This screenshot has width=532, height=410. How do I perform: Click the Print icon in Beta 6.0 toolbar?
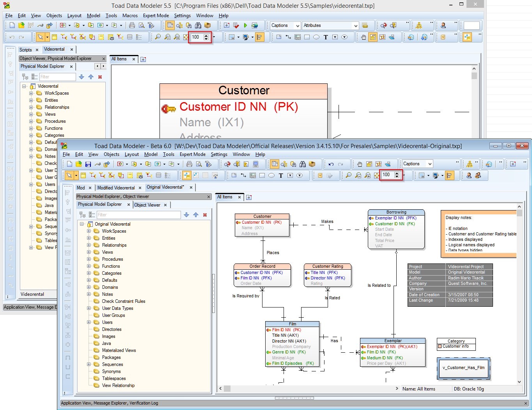click(189, 164)
